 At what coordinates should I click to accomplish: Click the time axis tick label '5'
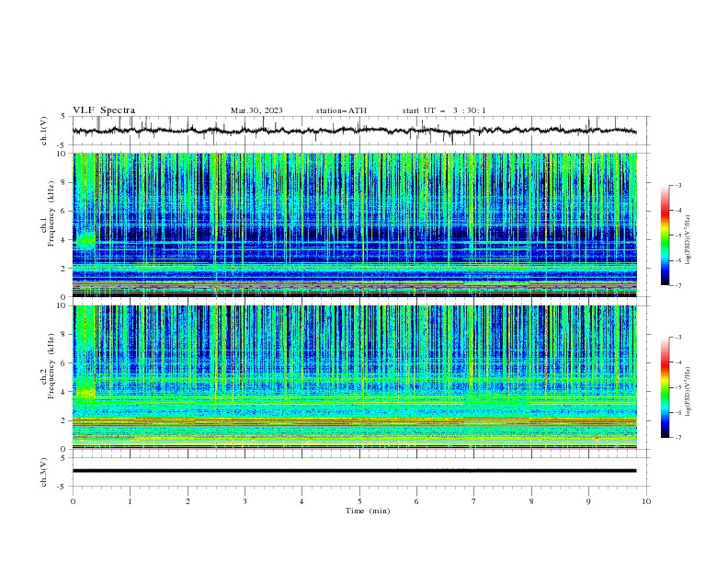[x=359, y=501]
